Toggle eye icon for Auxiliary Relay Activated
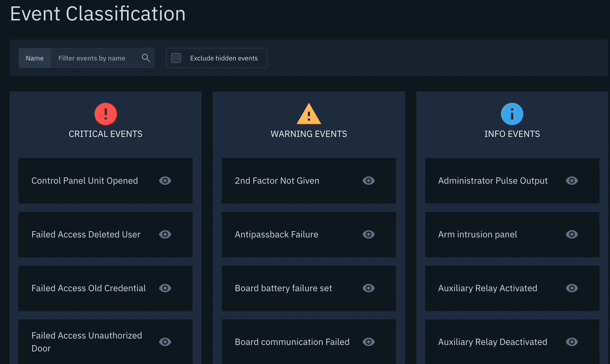 [x=571, y=288]
